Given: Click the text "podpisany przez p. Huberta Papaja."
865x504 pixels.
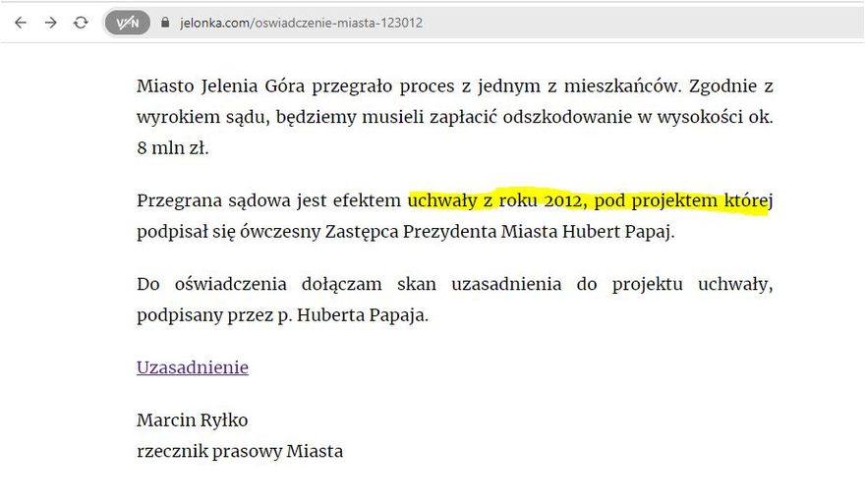Looking at the screenshot, I should point(282,315).
